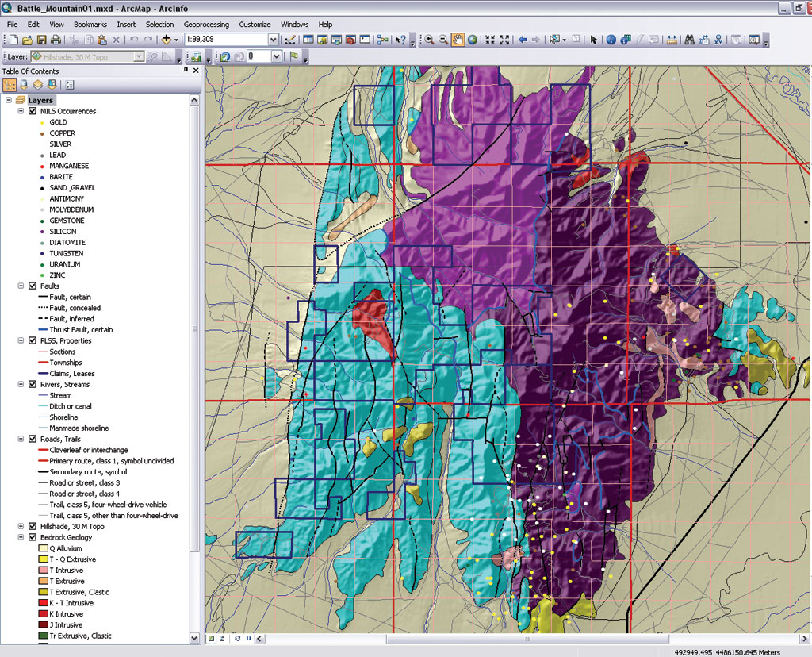Screen dimensions: 812x657
Task: Click the Add Data plus button
Action: (x=167, y=40)
